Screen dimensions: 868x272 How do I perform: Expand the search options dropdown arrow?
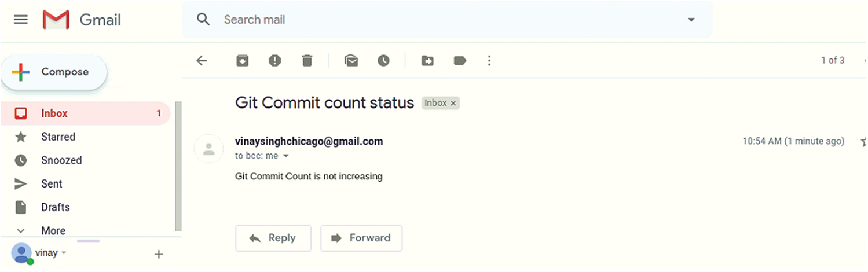(x=691, y=20)
